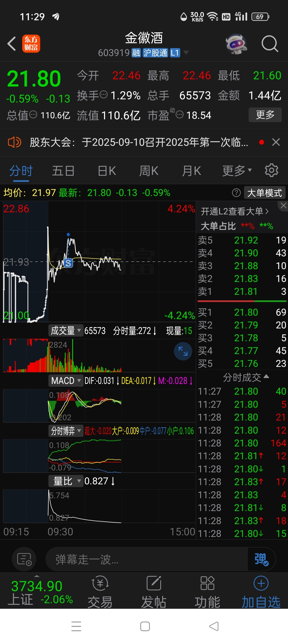Tap Android back triangle button

click(214, 626)
